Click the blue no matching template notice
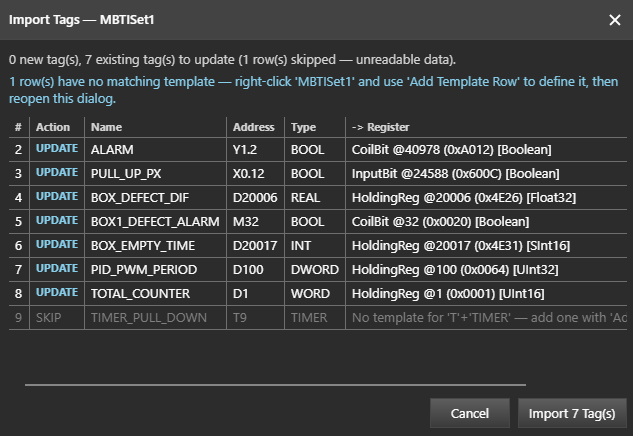This screenshot has height=436, width=633. click(313, 90)
